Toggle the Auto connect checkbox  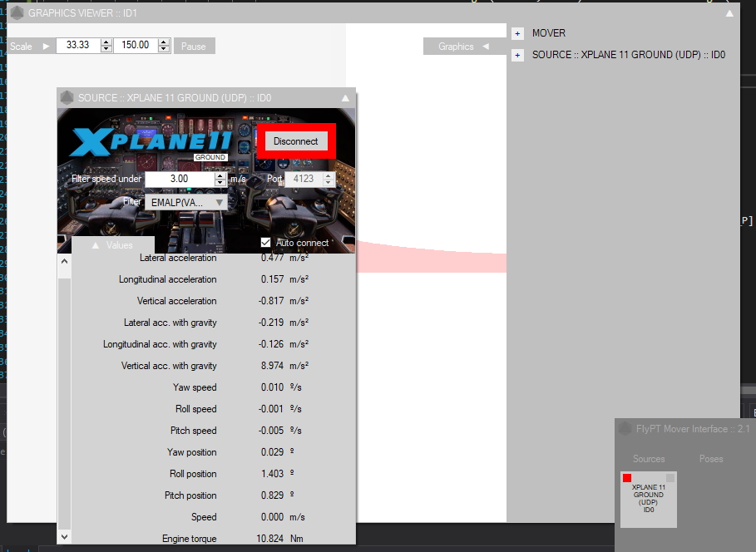coord(265,243)
